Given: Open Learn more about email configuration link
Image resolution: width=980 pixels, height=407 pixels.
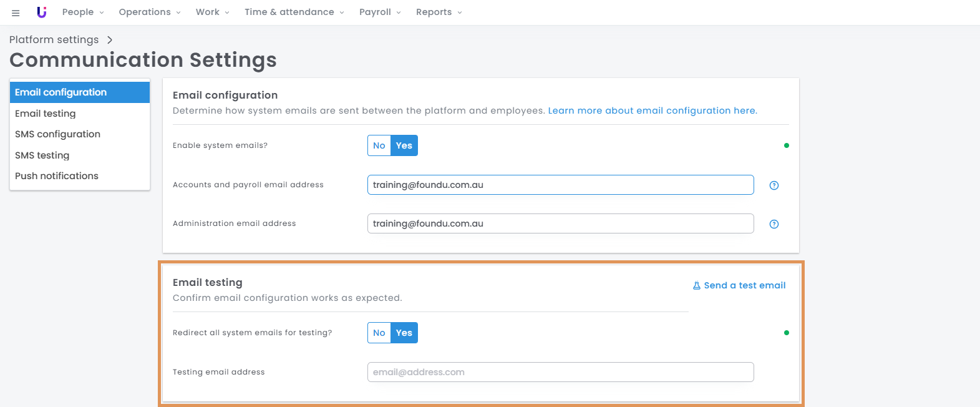Looking at the screenshot, I should [x=652, y=110].
